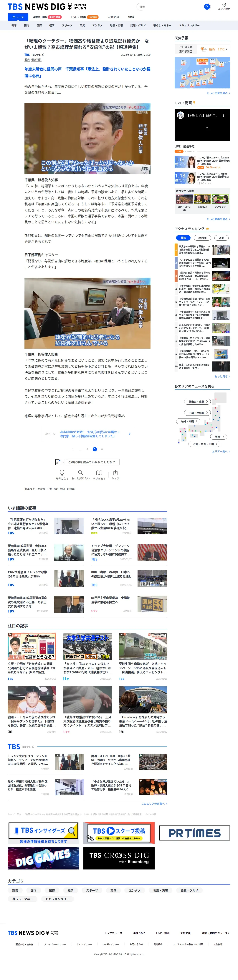This screenshot has width=238, height=980.
Task: Click the 報道特集 tag under byline
Action: click(36, 60)
